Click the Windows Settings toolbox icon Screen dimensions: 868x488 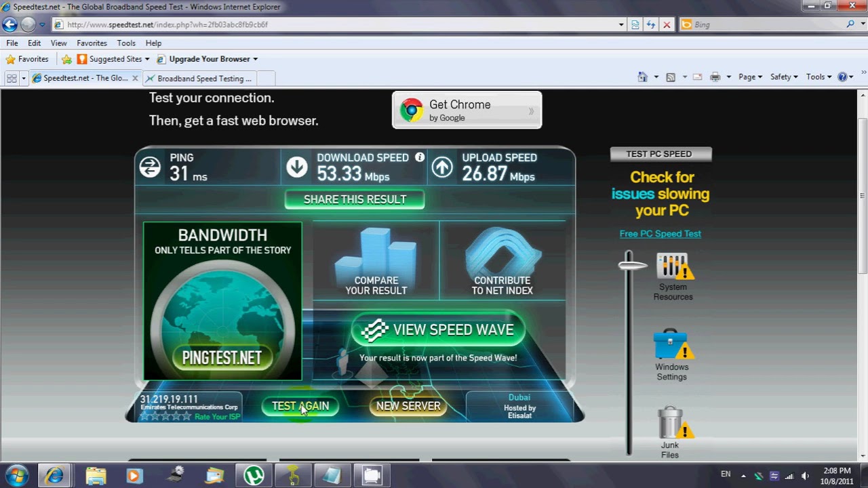click(672, 345)
